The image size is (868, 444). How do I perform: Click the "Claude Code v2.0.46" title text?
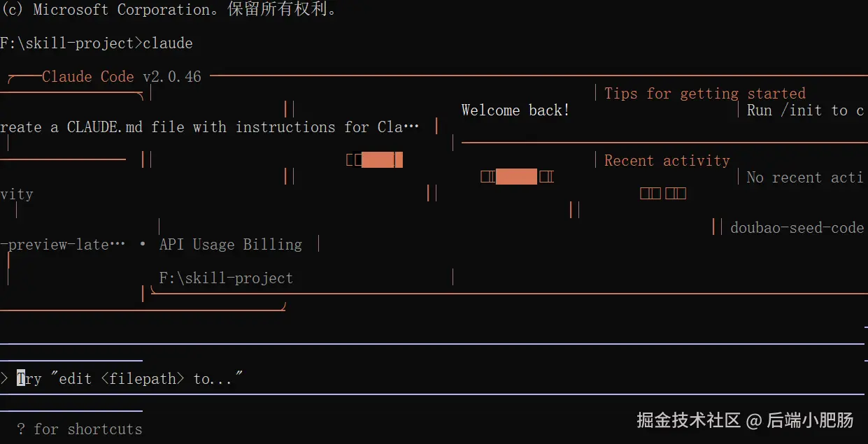tap(122, 77)
